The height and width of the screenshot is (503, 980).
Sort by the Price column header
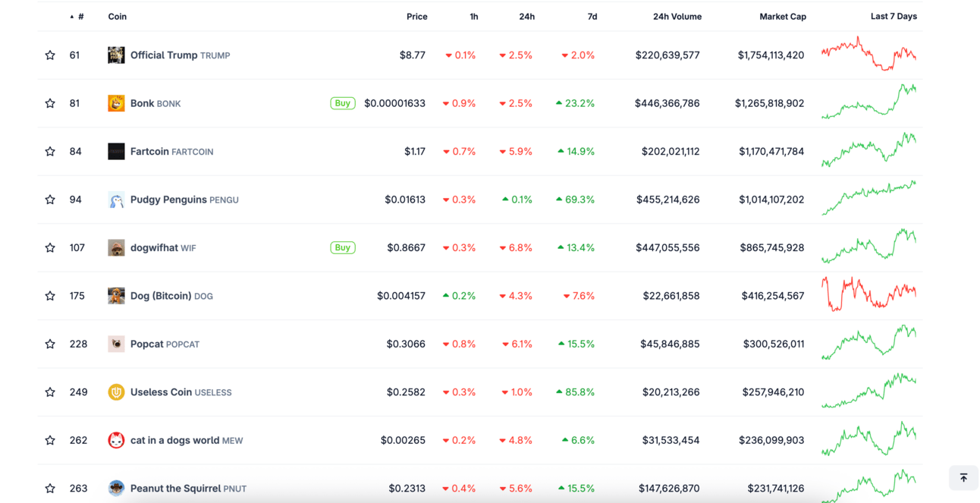pos(417,17)
